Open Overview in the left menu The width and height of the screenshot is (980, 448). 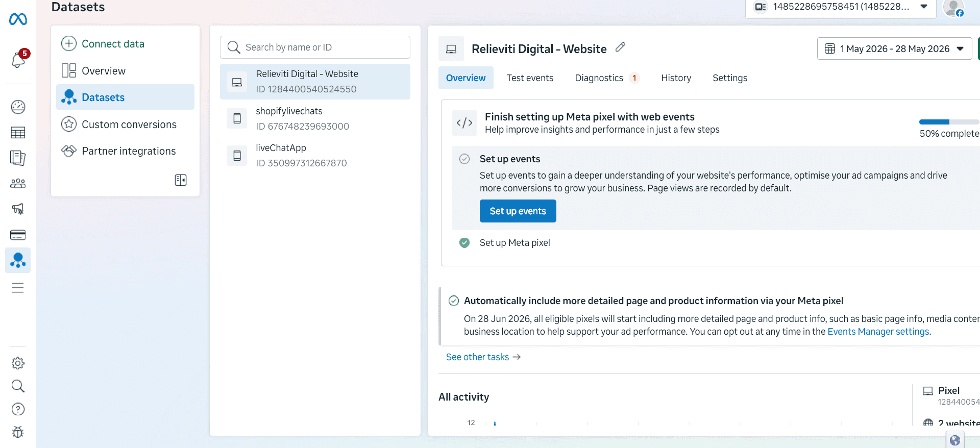(125, 71)
